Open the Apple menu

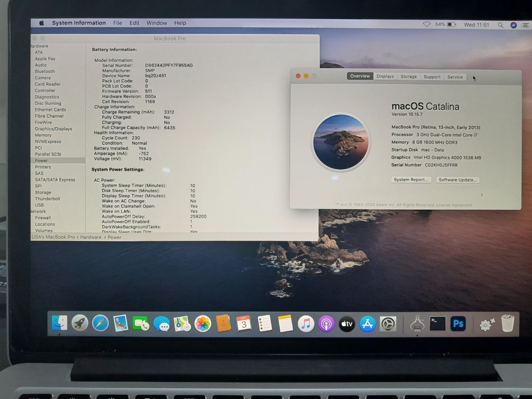tap(42, 23)
